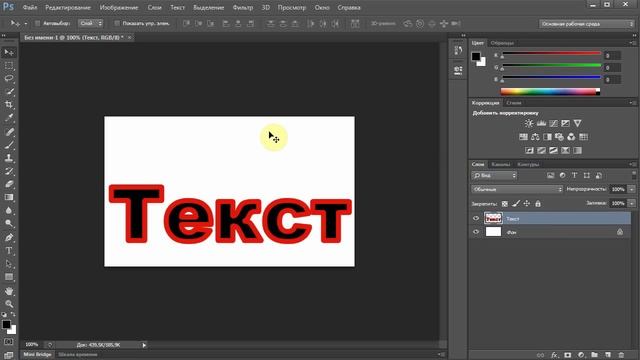This screenshot has width=640, height=360.
Task: Open the Слой auto-select dropdown
Action: [x=90, y=23]
